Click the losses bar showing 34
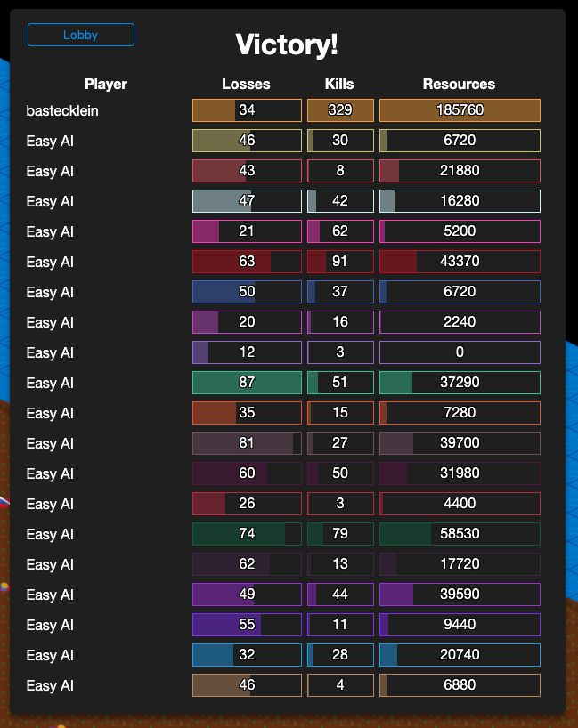The width and height of the screenshot is (578, 728). click(x=248, y=110)
